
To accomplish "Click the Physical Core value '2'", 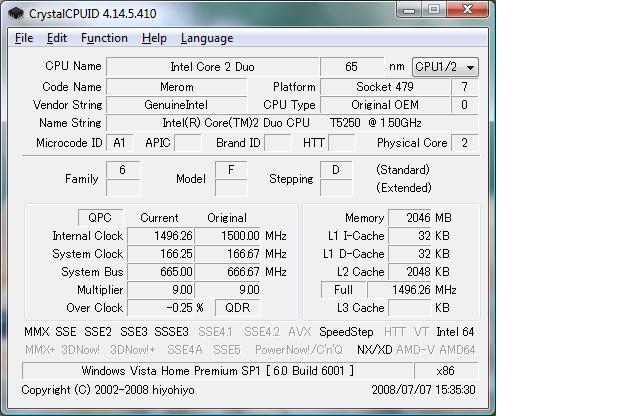I will pyautogui.click(x=464, y=143).
